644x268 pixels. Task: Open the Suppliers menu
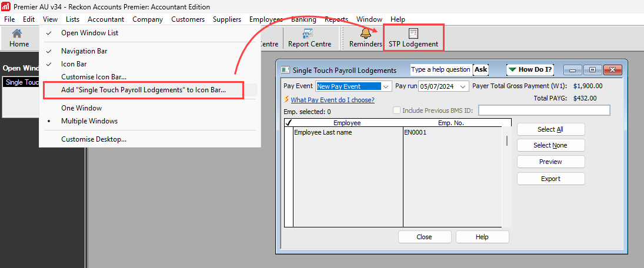[x=226, y=19]
